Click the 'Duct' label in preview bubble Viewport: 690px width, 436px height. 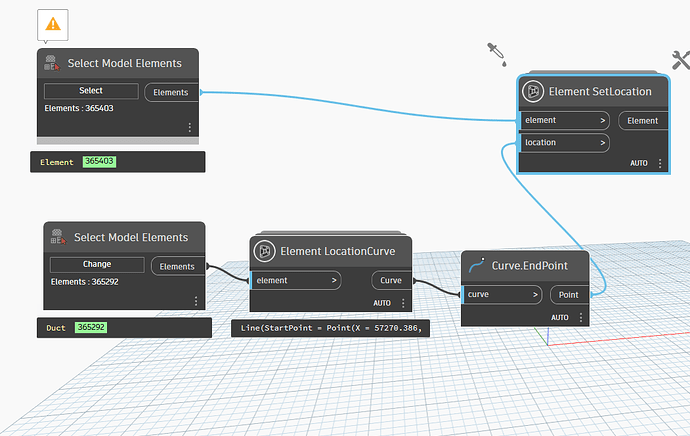coord(55,328)
